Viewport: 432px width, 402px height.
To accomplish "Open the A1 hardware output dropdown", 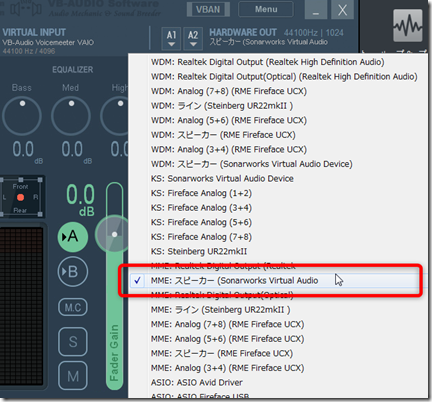I will (171, 39).
